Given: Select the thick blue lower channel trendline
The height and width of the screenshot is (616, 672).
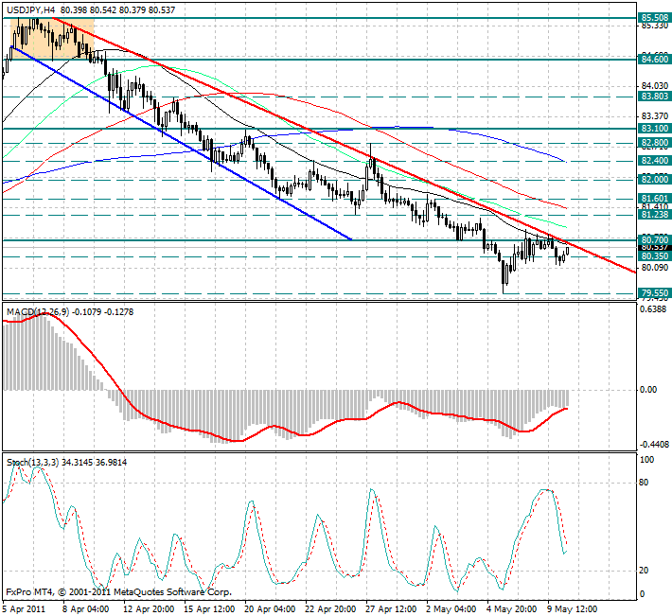Looking at the screenshot, I should pyautogui.click(x=183, y=144).
